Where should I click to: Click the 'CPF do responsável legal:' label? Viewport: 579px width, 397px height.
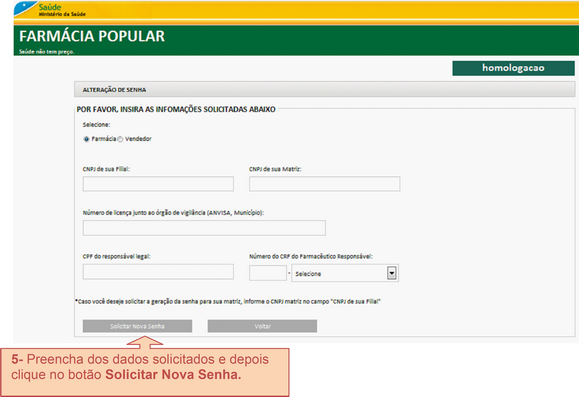[x=117, y=257]
